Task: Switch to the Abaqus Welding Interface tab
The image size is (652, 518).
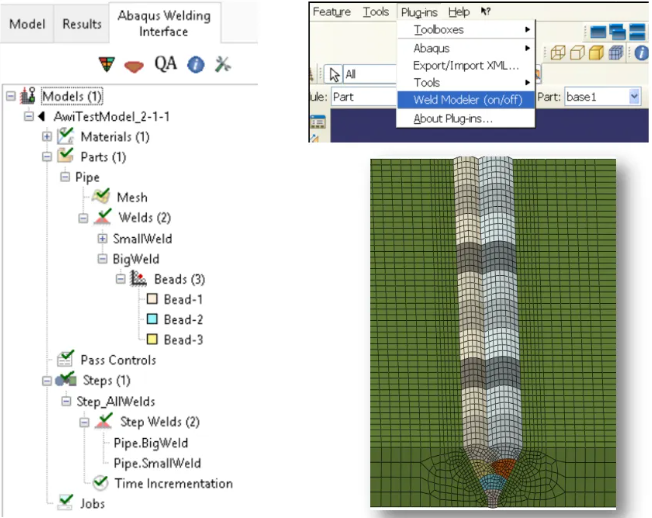Action: tap(164, 23)
